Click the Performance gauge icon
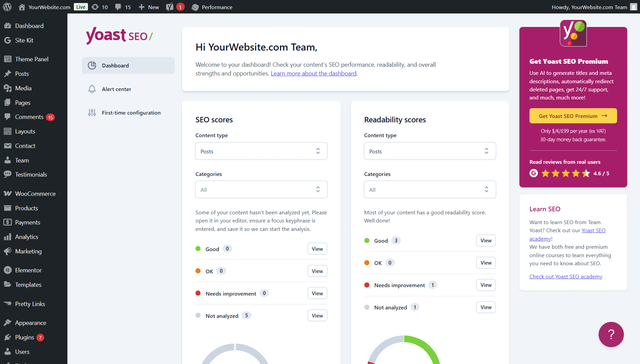Viewport: 640px width, 364px height. 195,7
